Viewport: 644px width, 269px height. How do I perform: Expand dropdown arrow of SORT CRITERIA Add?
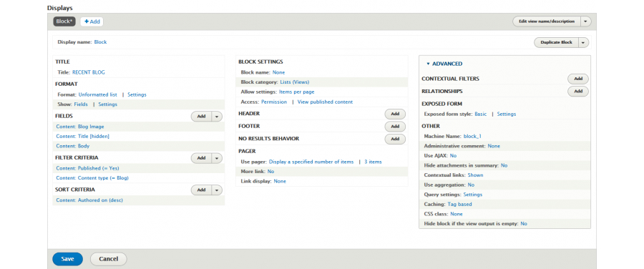point(217,190)
